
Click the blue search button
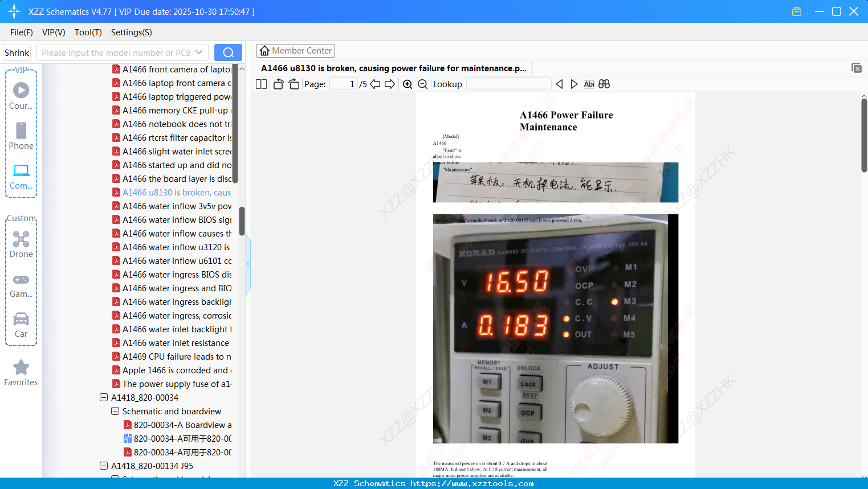pos(228,52)
